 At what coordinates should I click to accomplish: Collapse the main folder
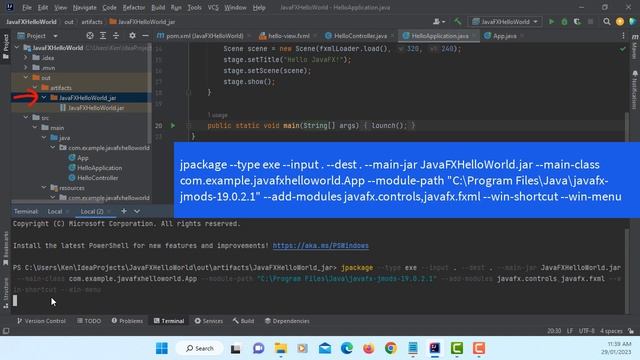(x=35, y=128)
